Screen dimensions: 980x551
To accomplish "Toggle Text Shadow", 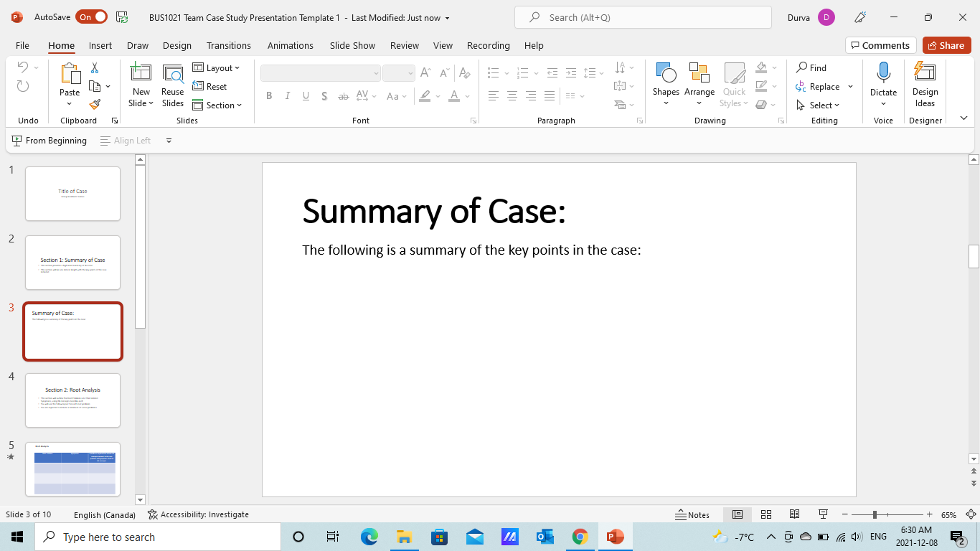I will [x=324, y=96].
